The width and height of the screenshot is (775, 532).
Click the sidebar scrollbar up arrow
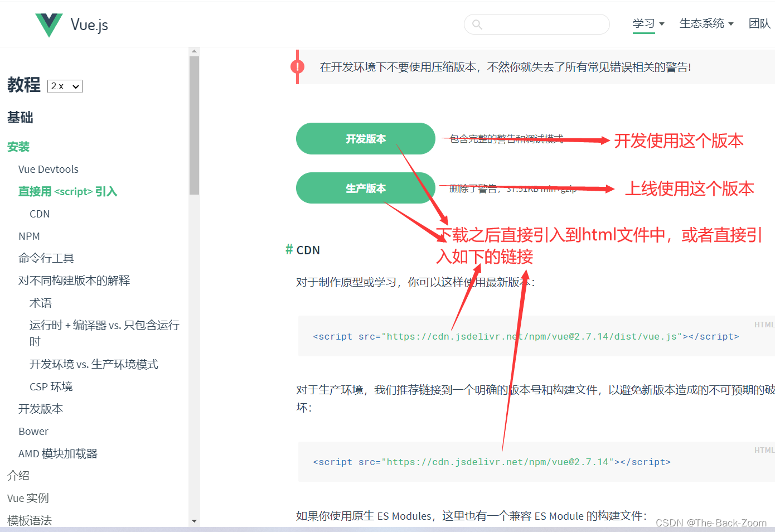[x=194, y=51]
